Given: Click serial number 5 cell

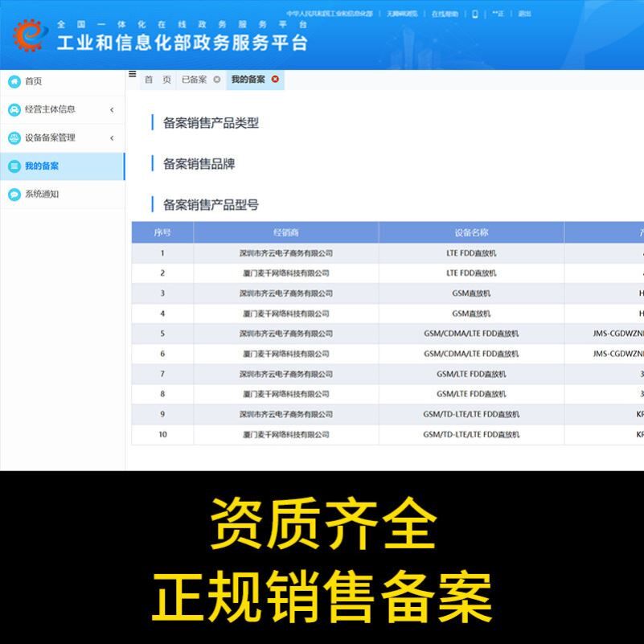Looking at the screenshot, I should tap(162, 334).
